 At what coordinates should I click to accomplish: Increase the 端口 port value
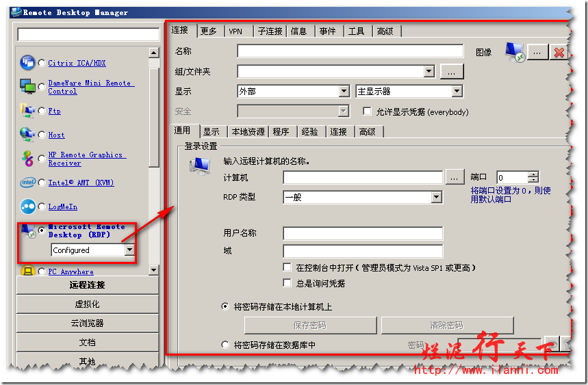pos(533,174)
